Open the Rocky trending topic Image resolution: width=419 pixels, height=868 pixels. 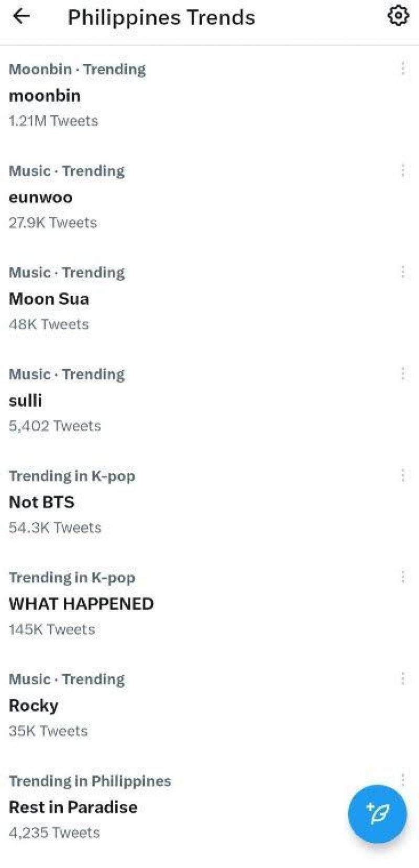pos(34,706)
